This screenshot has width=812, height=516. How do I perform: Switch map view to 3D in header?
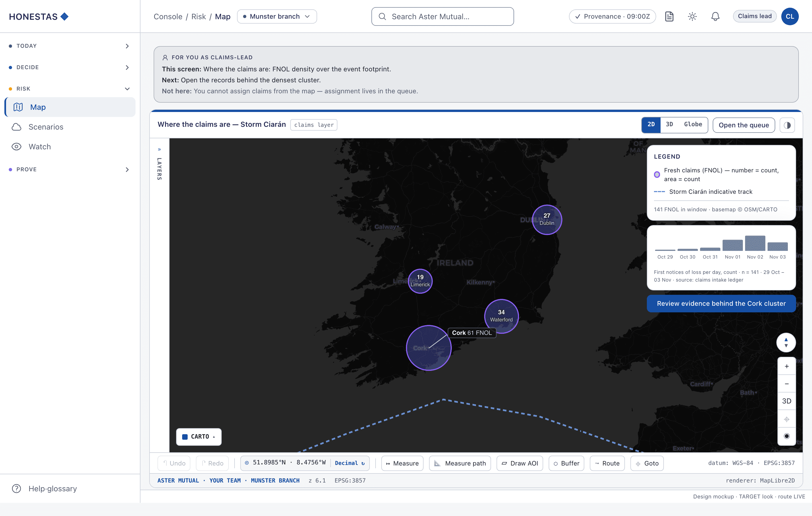click(669, 125)
